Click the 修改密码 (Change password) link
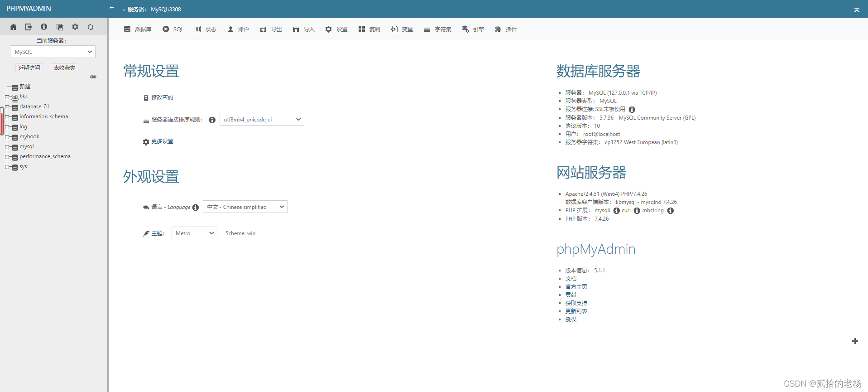Viewport: 868px width, 392px height. tap(162, 97)
